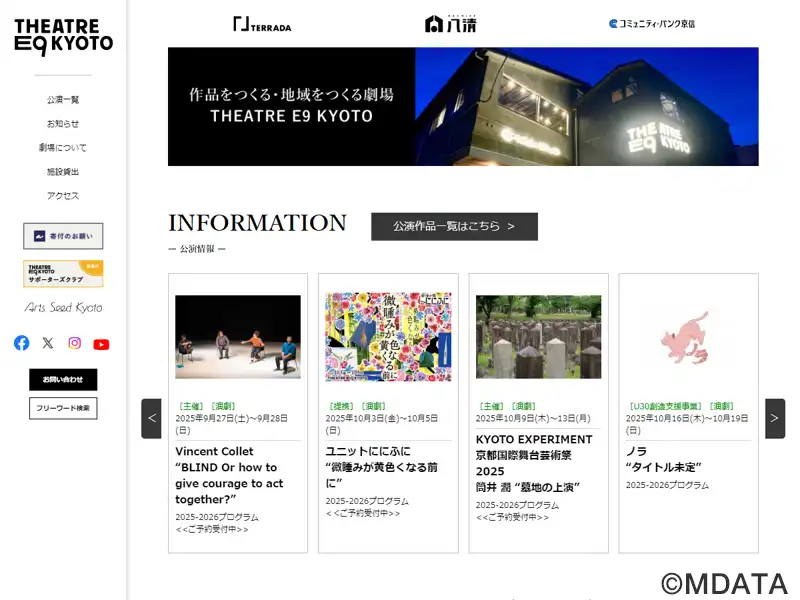The image size is (800, 600).
Task: Click the 寄付のお願い banner button
Action: [63, 236]
